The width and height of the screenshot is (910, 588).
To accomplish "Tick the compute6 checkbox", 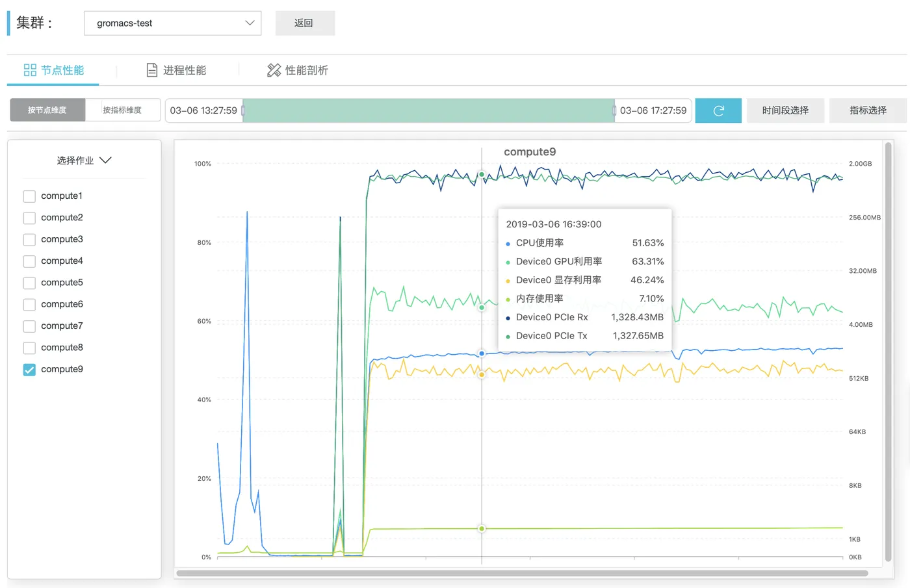I will click(29, 305).
